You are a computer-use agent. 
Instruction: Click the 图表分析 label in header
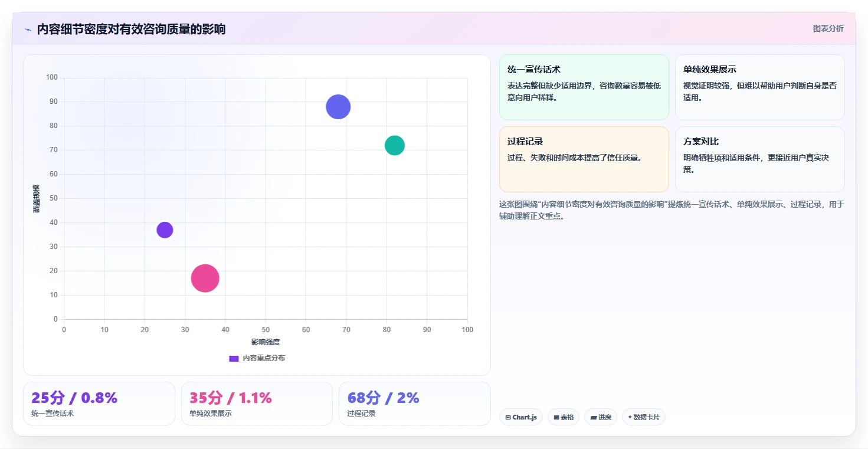(828, 28)
